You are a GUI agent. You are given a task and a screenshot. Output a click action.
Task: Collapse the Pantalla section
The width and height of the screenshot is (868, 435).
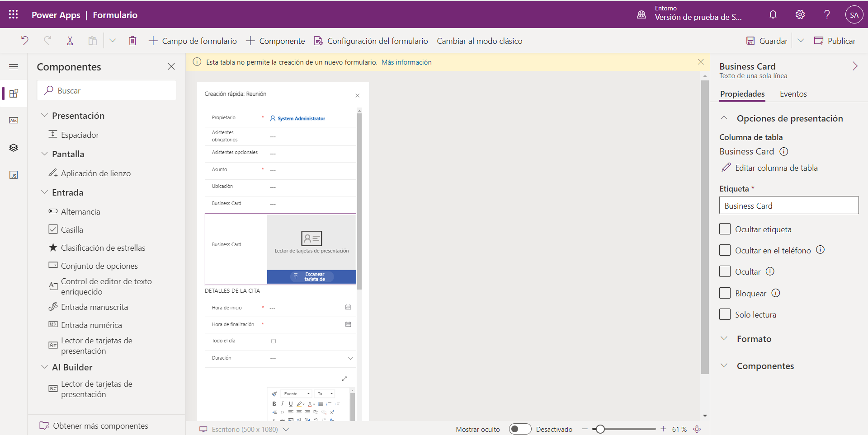coord(44,154)
